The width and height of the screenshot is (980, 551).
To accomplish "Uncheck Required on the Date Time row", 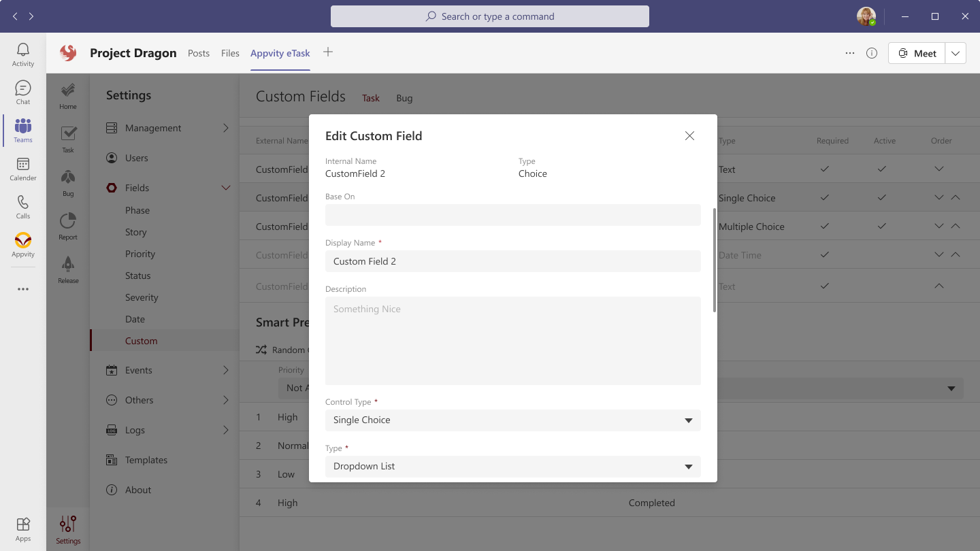I will 824,255.
